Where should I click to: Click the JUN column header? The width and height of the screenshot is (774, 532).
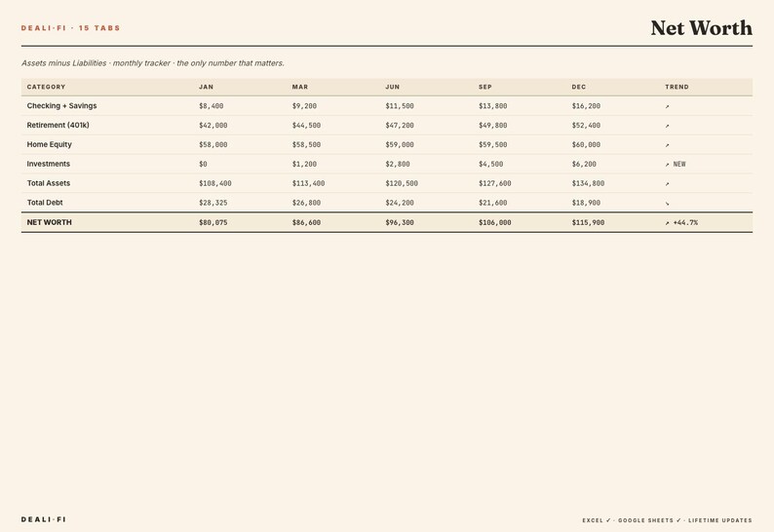[x=393, y=87]
